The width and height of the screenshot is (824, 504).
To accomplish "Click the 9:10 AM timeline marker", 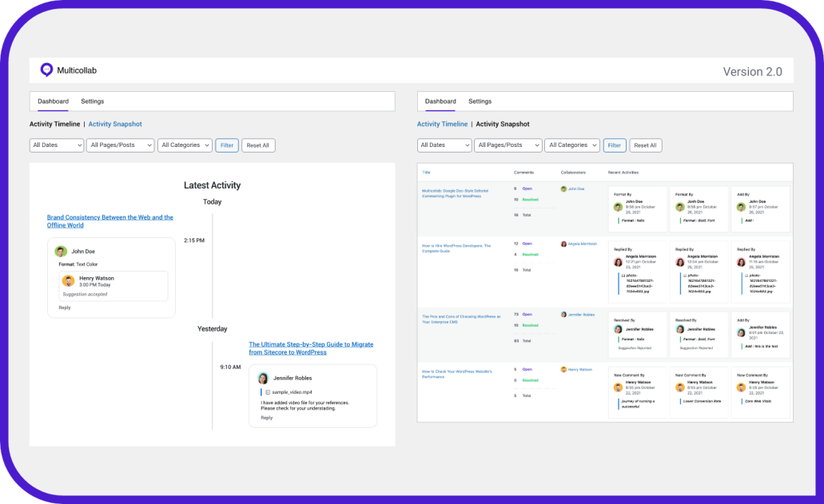I will click(x=230, y=367).
